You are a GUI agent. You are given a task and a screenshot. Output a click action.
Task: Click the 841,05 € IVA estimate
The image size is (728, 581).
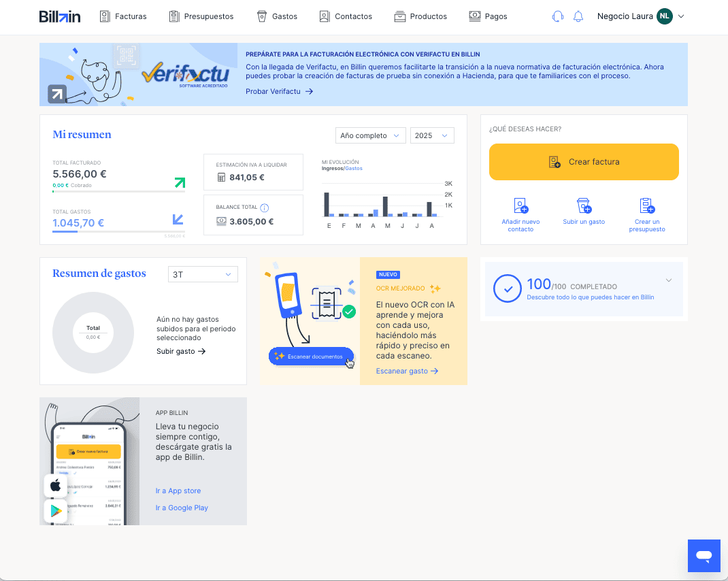(246, 178)
